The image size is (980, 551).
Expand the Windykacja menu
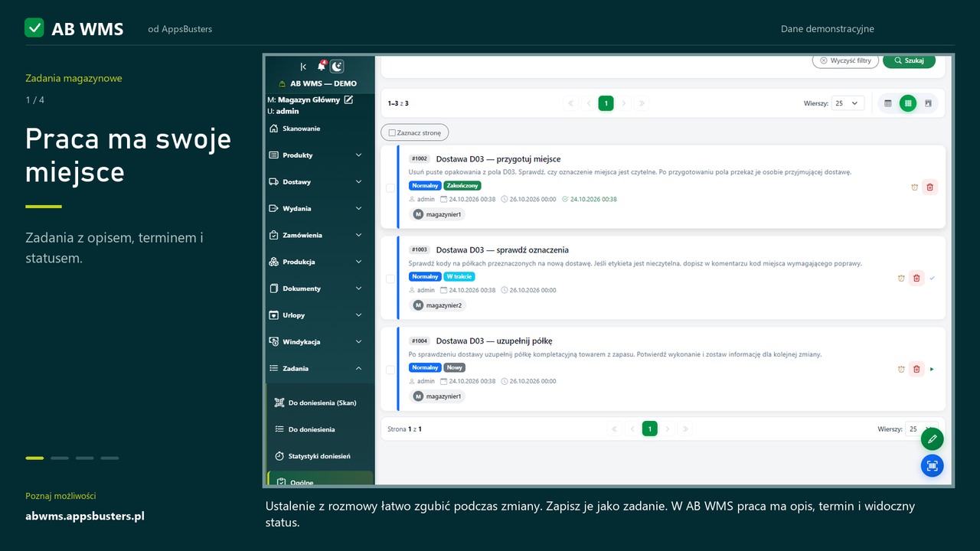[318, 342]
